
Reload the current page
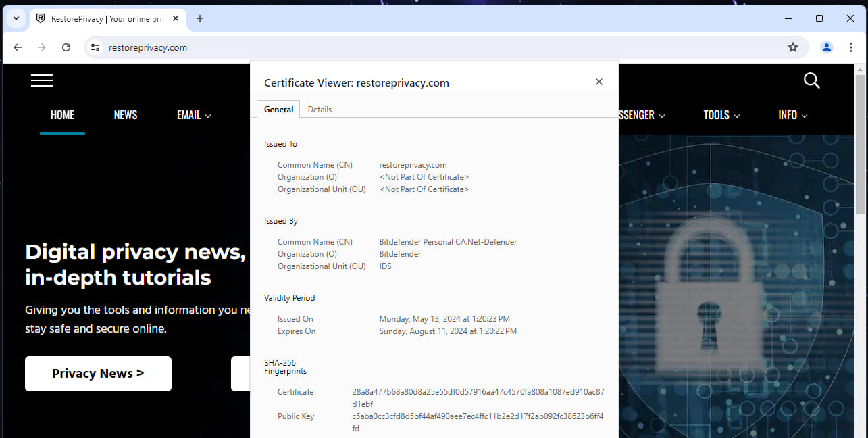click(x=66, y=47)
